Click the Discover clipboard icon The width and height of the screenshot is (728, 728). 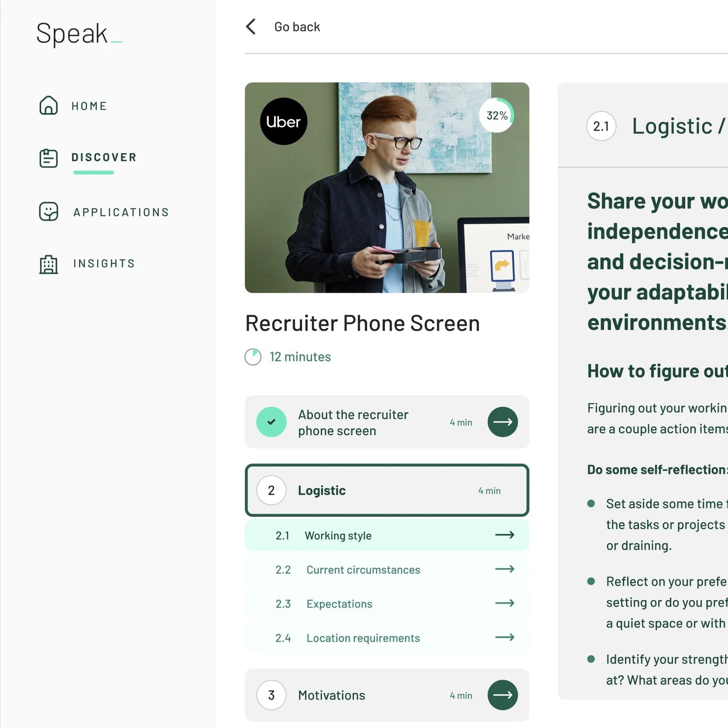48,158
